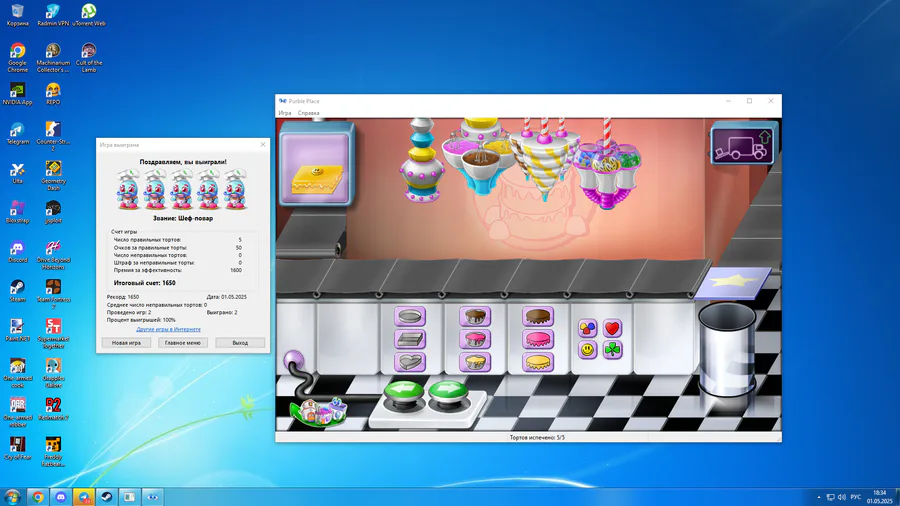Click the Звание: Шеф-повар text
The image size is (900, 506).
click(x=183, y=218)
